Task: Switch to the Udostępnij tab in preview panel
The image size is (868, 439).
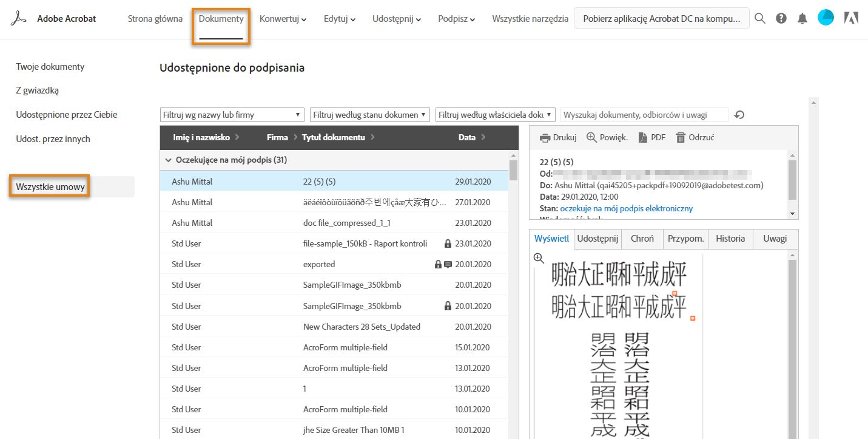Action: point(597,239)
